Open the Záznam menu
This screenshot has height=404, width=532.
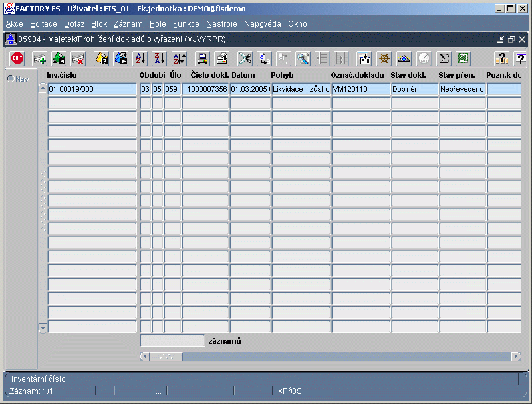[x=128, y=24]
